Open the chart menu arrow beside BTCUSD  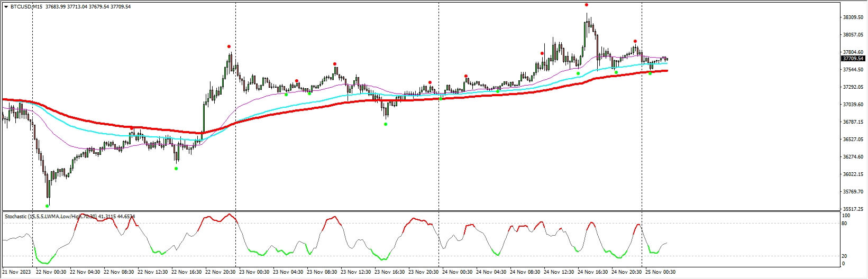coord(6,7)
